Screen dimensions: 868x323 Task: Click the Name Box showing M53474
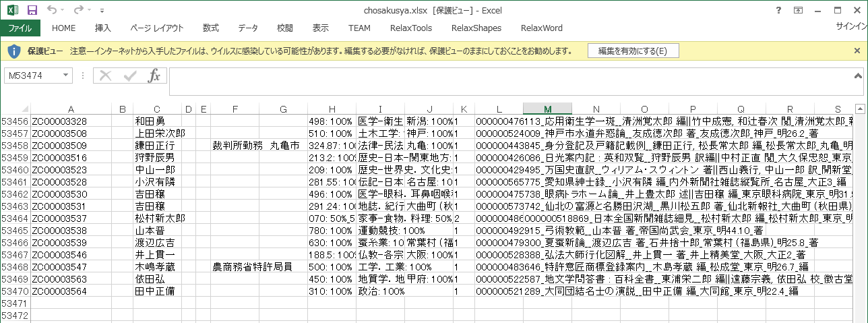coord(32,76)
